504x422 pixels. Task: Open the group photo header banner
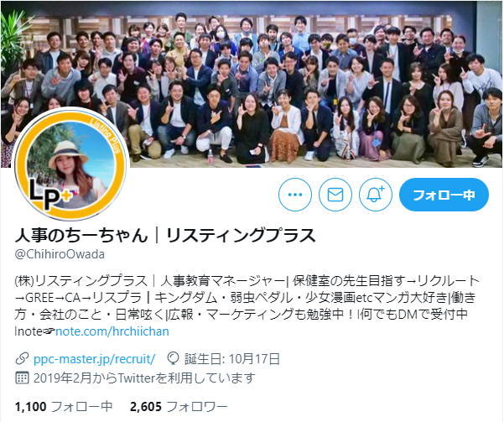pos(252,84)
